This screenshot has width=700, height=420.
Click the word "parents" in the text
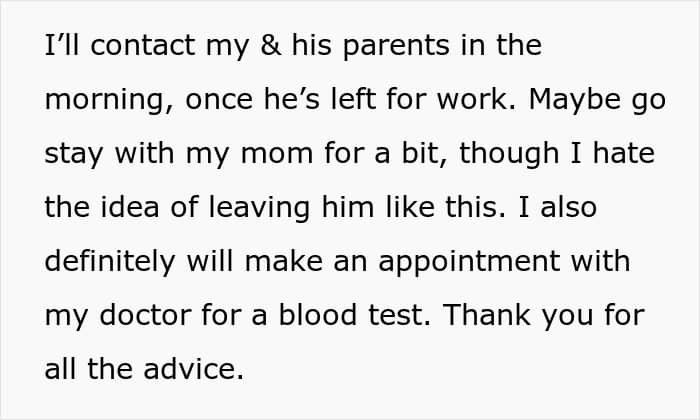396,47
